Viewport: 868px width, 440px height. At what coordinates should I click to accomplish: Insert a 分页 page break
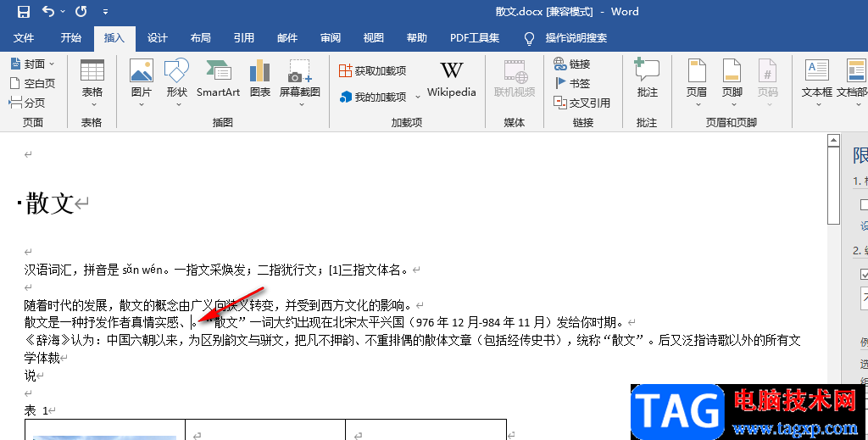coord(28,103)
